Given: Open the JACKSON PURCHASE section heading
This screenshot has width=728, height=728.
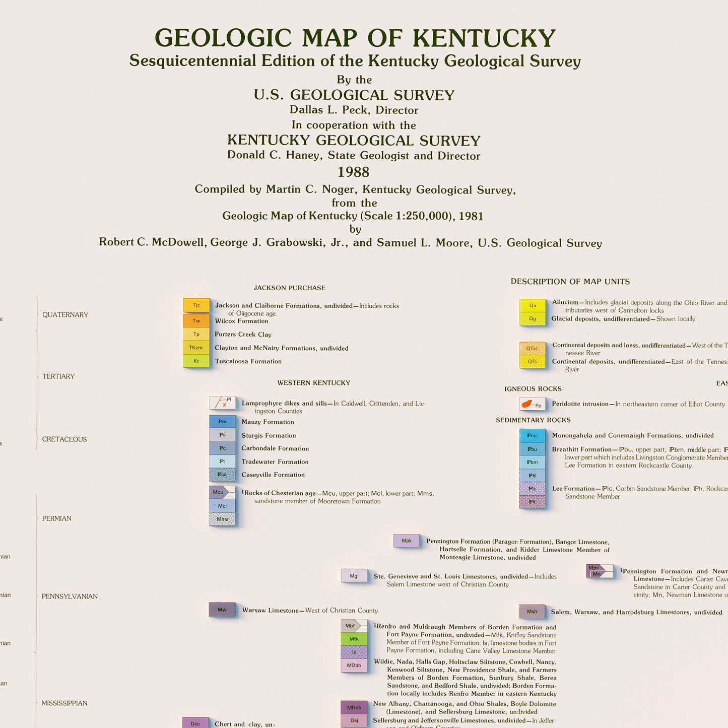Looking at the screenshot, I should (x=290, y=288).
